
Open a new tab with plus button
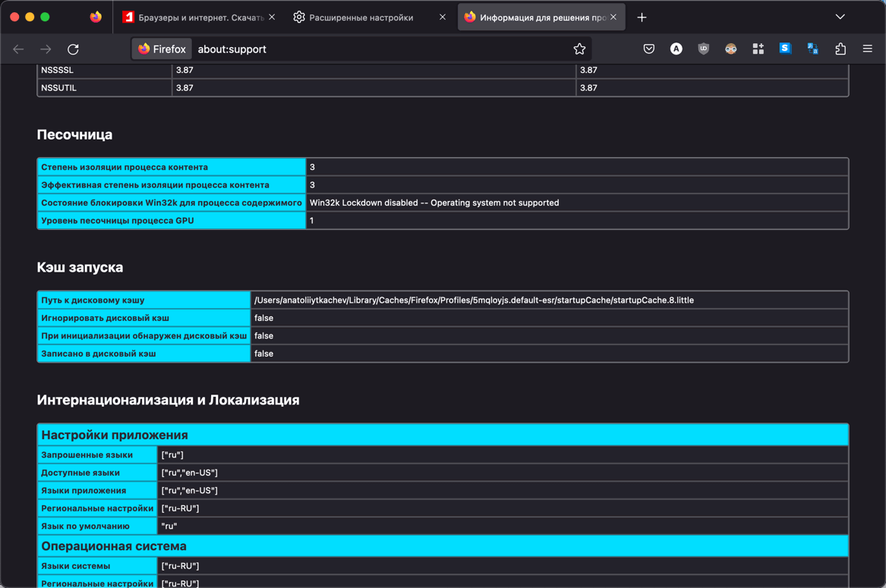(642, 17)
